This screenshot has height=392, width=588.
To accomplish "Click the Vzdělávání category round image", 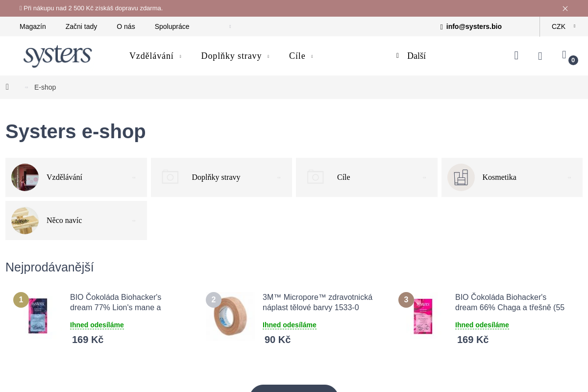I will 25,177.
